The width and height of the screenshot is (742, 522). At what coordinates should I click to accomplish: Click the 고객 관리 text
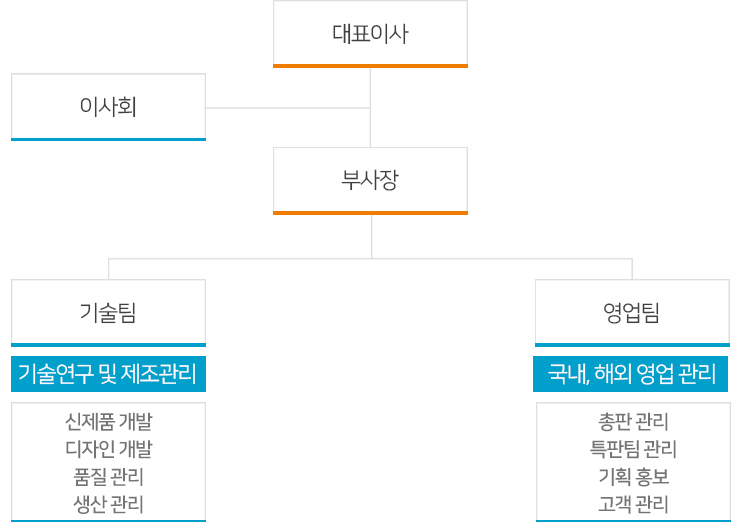633,504
